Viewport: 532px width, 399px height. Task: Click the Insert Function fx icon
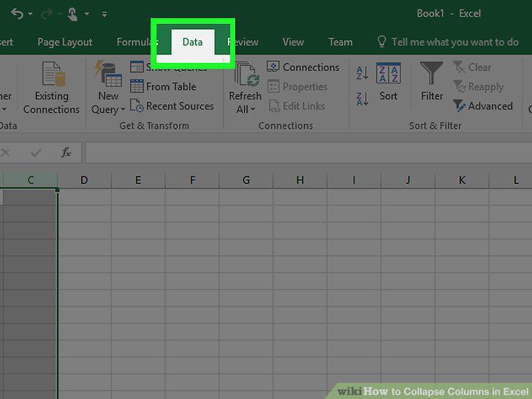click(66, 152)
